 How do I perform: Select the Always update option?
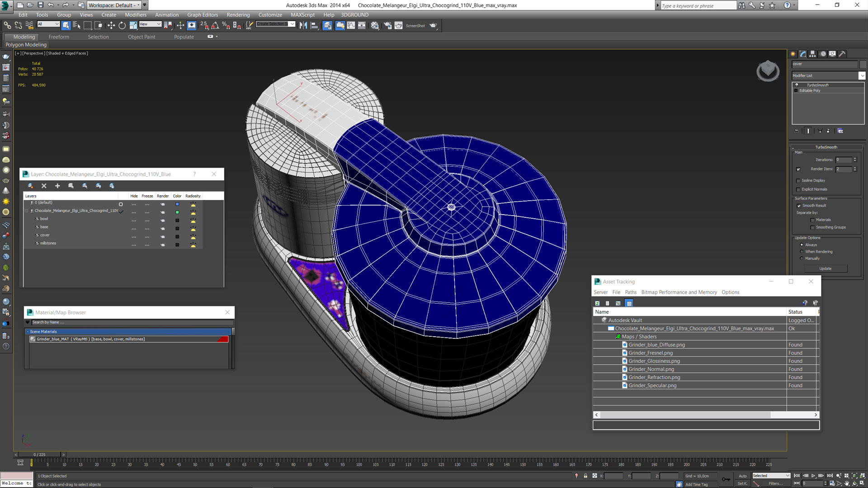point(802,245)
